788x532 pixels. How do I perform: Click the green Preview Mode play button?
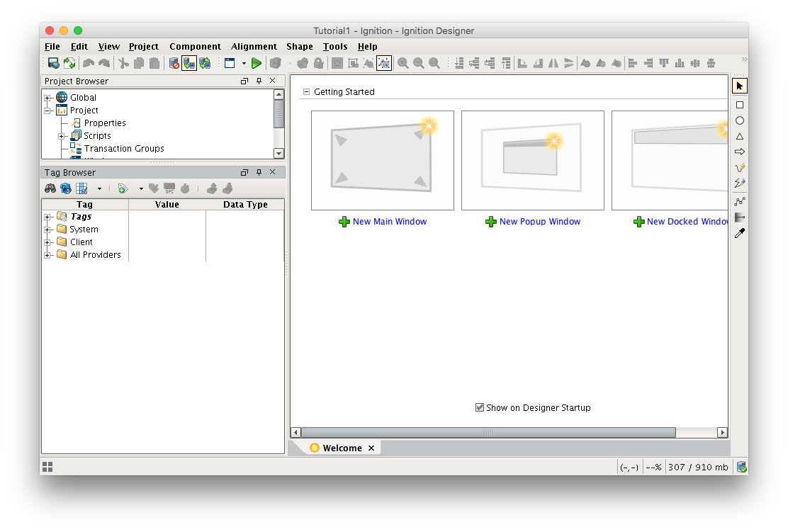tap(257, 63)
